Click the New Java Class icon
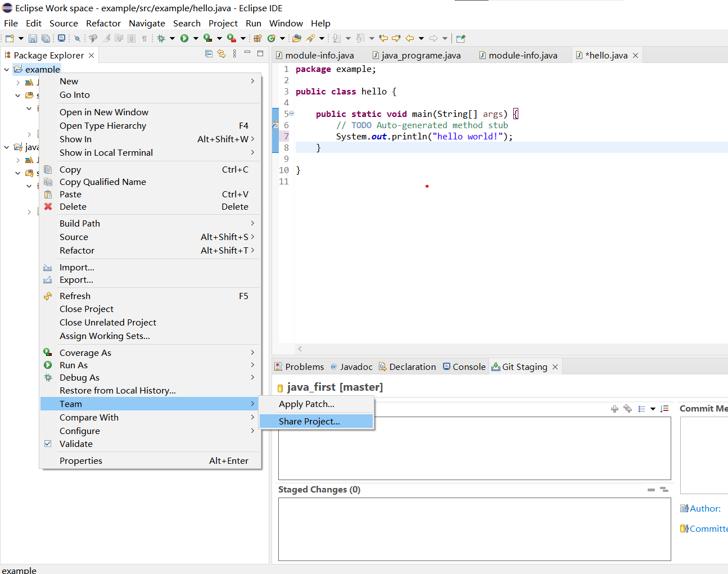728x574 pixels. click(272, 38)
